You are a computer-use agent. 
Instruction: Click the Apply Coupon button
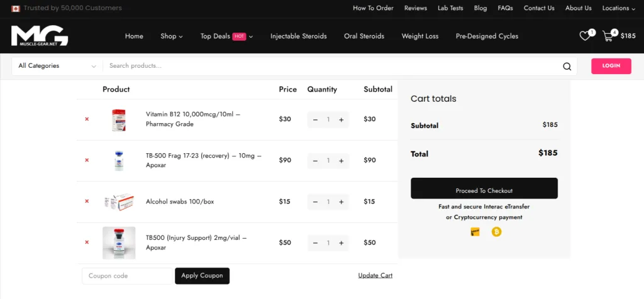click(x=202, y=276)
